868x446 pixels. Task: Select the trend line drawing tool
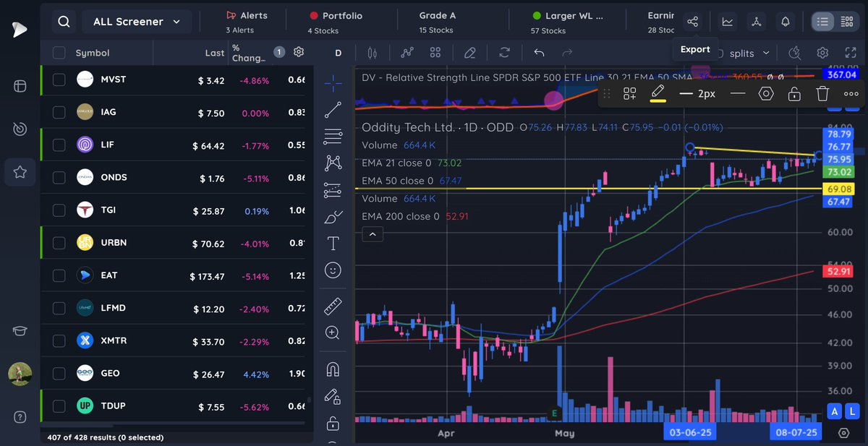point(333,110)
